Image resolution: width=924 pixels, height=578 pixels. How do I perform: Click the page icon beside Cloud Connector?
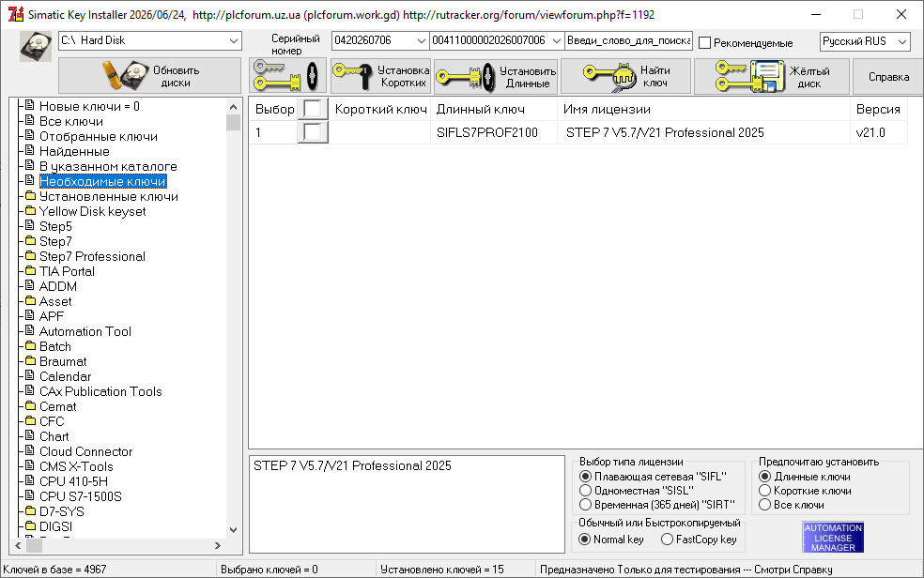[30, 451]
